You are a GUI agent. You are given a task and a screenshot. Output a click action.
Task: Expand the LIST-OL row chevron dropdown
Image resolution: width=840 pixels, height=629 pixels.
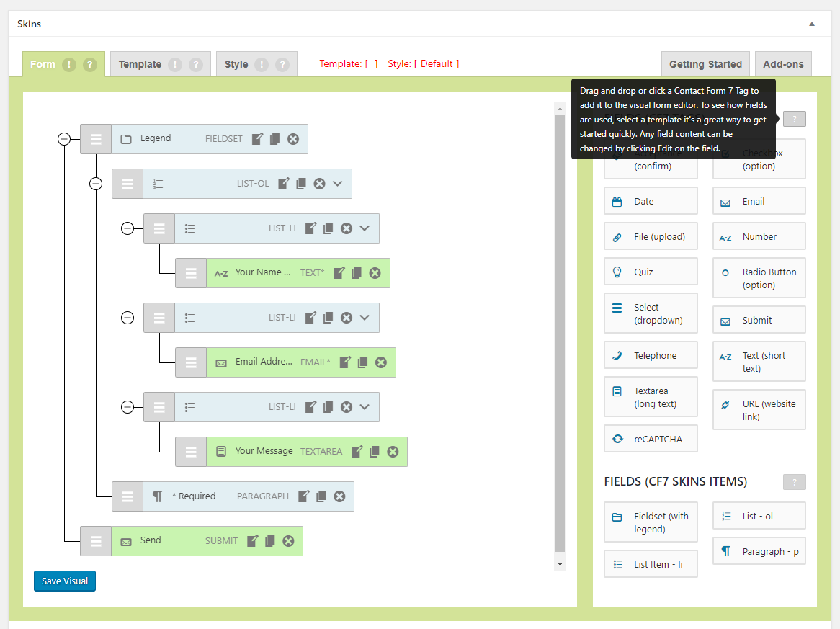pyautogui.click(x=338, y=184)
